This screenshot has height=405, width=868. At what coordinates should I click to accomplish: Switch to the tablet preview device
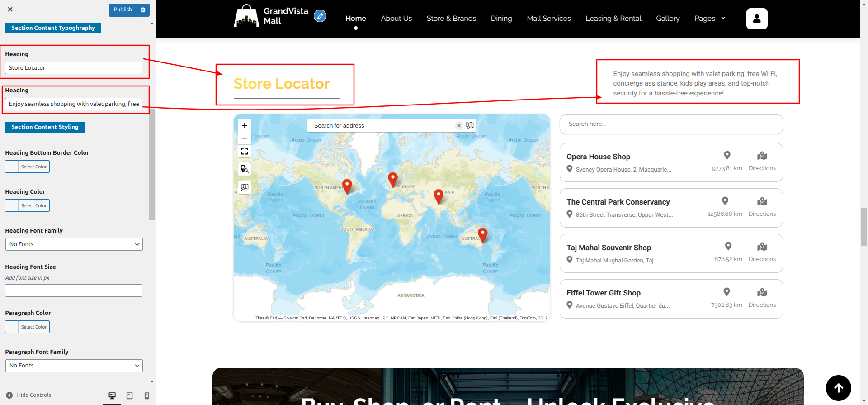[x=130, y=395]
